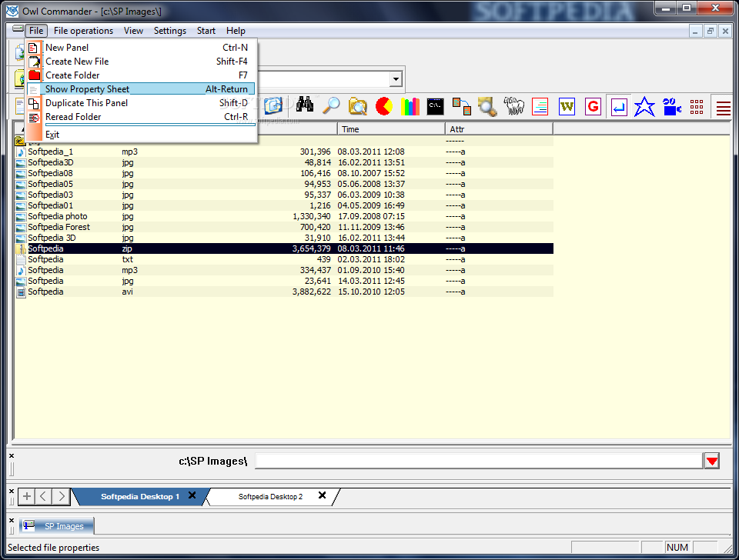Close the command line bar with its x
The height and width of the screenshot is (560, 739).
pyautogui.click(x=12, y=456)
